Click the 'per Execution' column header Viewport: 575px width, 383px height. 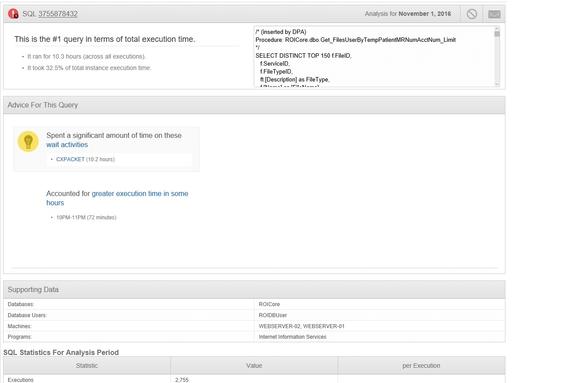click(421, 365)
